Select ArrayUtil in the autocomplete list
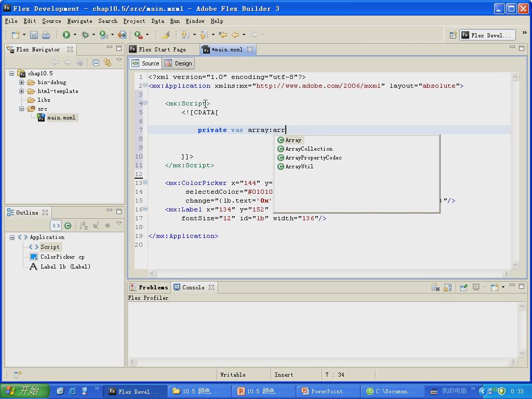This screenshot has width=532, height=399. [299, 167]
